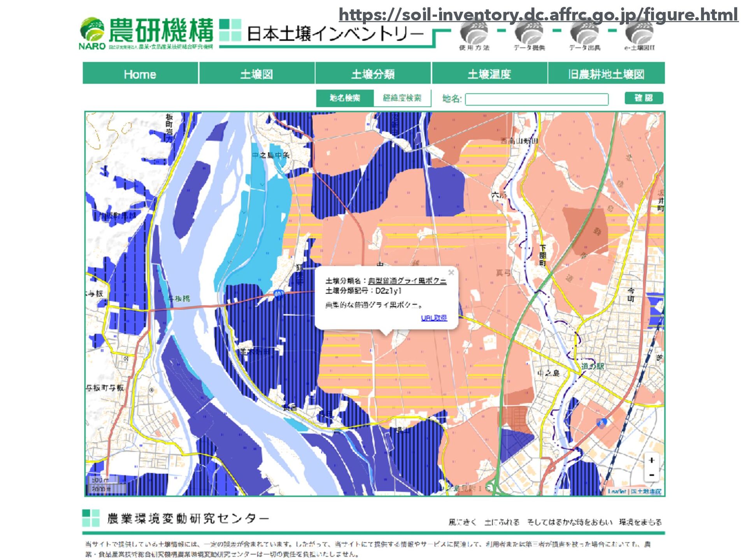Open the 使用方法 usage icon
This screenshot has width=747, height=560.
point(474,34)
